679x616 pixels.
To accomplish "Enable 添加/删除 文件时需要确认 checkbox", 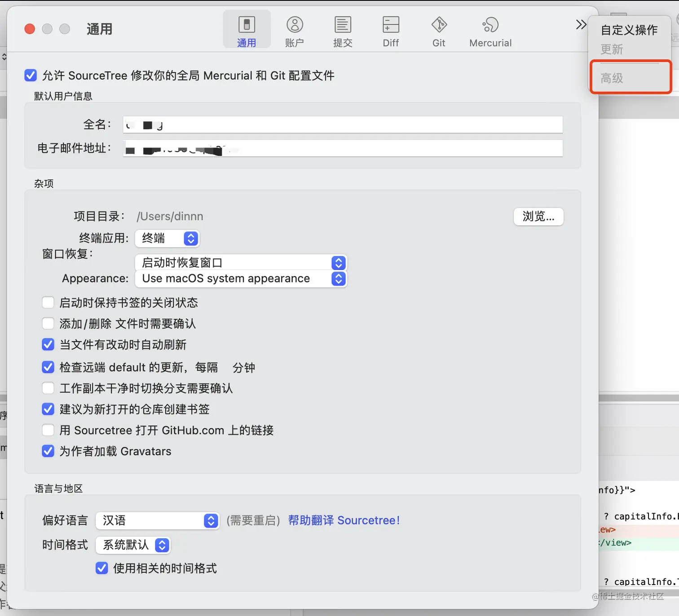I will click(x=48, y=323).
